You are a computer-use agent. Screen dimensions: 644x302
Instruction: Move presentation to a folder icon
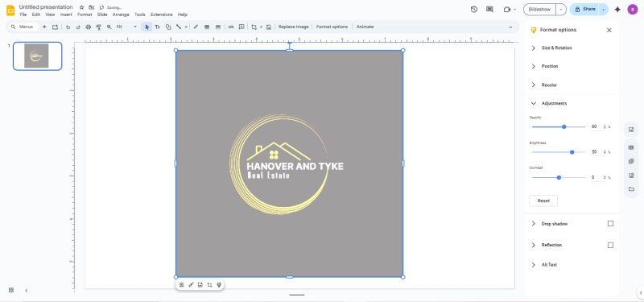pyautogui.click(x=91, y=7)
